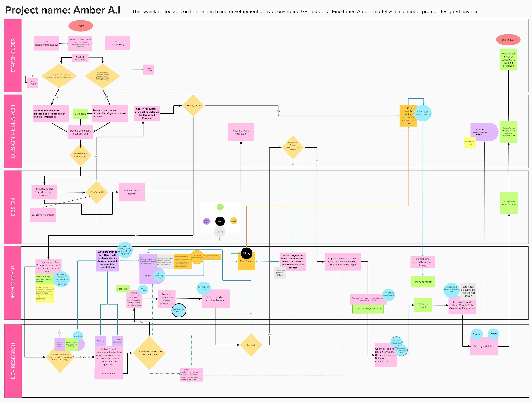Click the Mockup User Interface box
The image size is (532, 403).
[131, 192]
